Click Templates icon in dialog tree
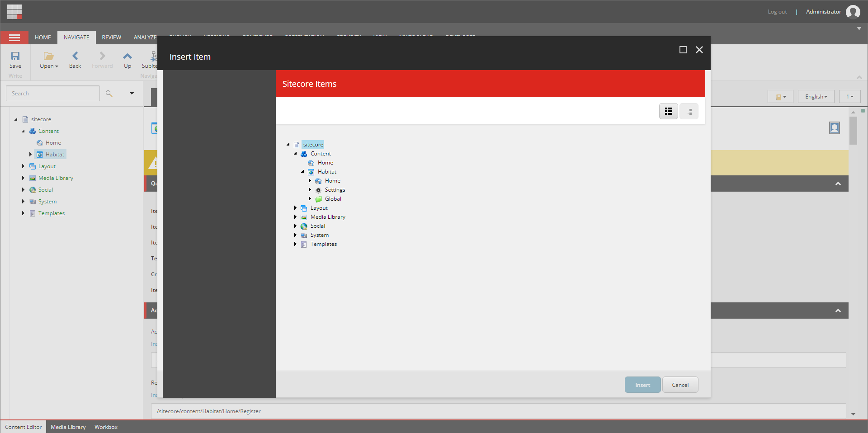The image size is (868, 433). click(304, 245)
